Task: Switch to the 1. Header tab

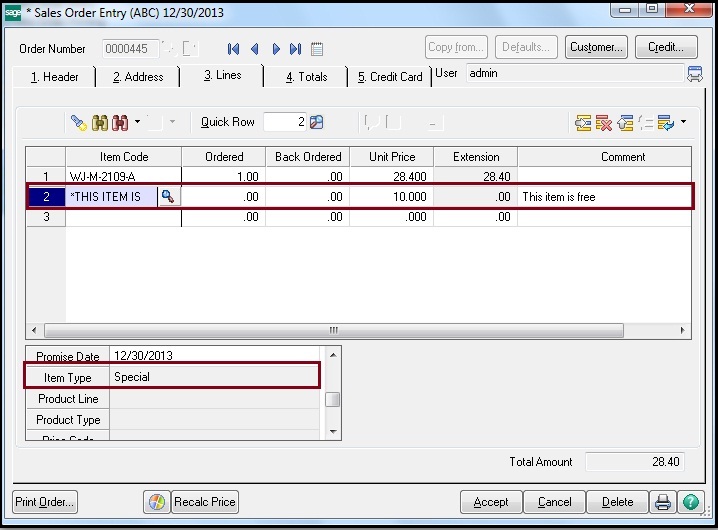Action: click(54, 77)
